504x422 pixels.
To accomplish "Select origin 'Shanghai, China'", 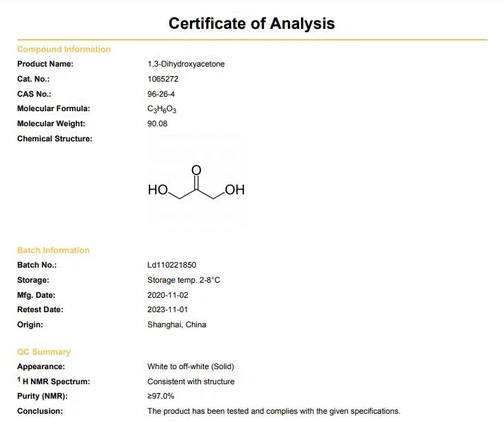I will click(x=177, y=325).
